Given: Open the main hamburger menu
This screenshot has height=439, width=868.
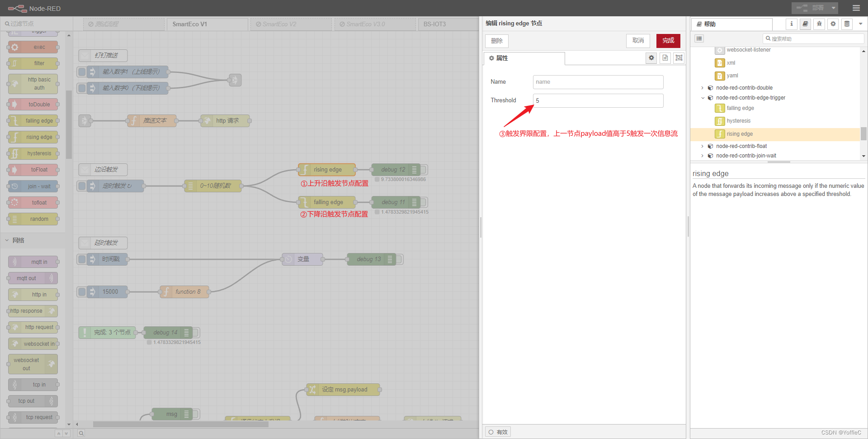Looking at the screenshot, I should (857, 8).
